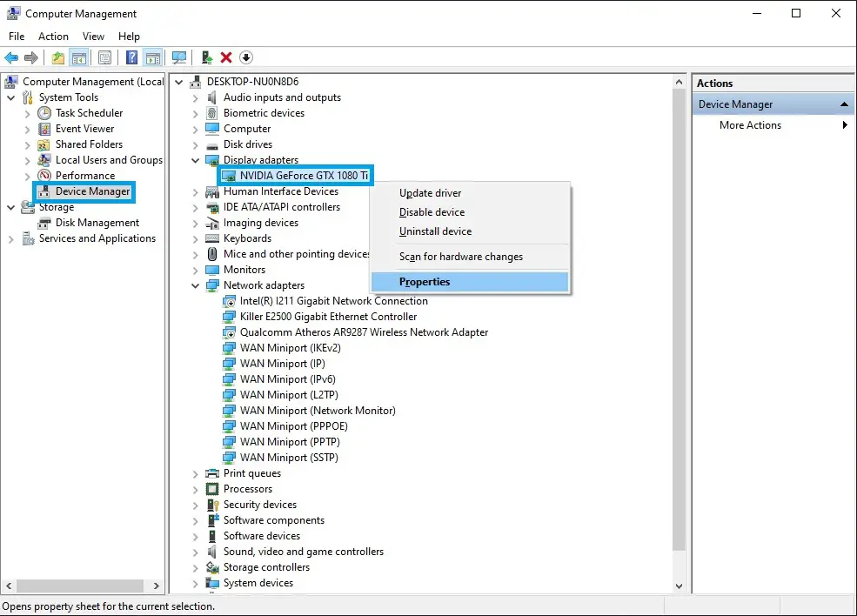Viewport: 857px width, 616px height.
Task: Open the Action menu
Action: click(53, 37)
